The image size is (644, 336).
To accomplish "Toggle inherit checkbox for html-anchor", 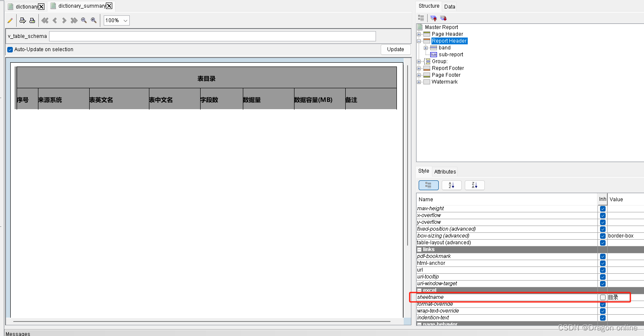I will (603, 263).
